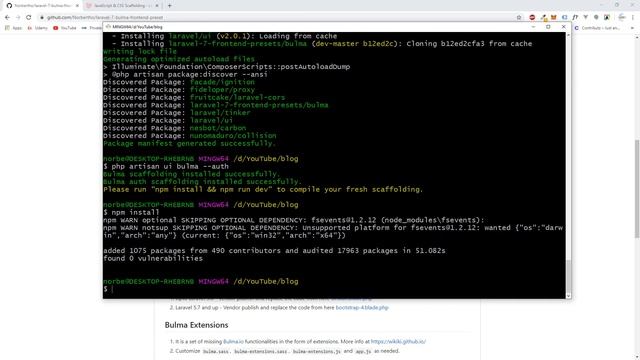Click the MINGW64 terminal title bar icon

(108, 27)
